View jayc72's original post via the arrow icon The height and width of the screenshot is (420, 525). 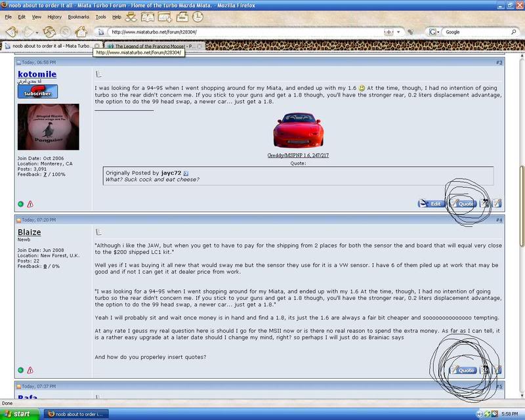(x=187, y=172)
